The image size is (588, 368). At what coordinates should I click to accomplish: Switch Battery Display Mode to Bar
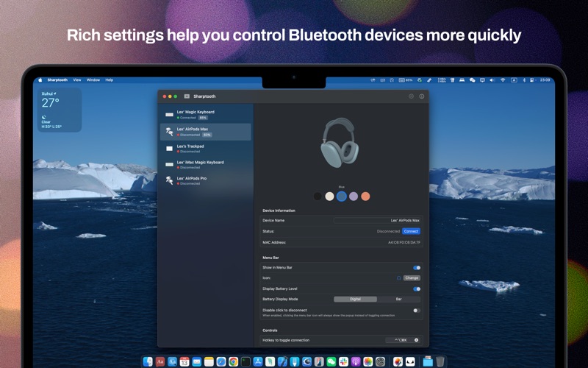[x=398, y=300]
